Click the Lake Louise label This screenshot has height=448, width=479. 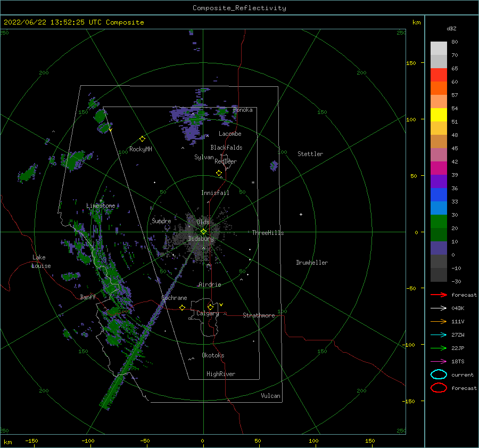click(41, 262)
